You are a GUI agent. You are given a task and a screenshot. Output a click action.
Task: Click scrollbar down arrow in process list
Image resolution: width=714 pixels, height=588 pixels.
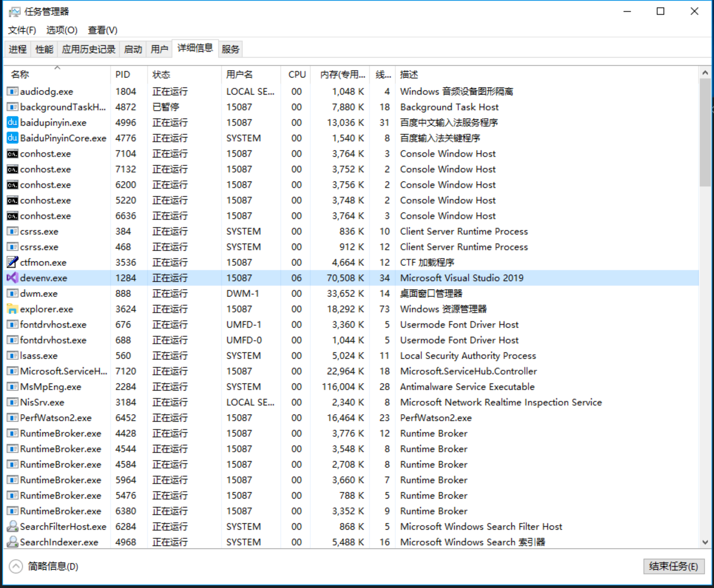point(705,542)
